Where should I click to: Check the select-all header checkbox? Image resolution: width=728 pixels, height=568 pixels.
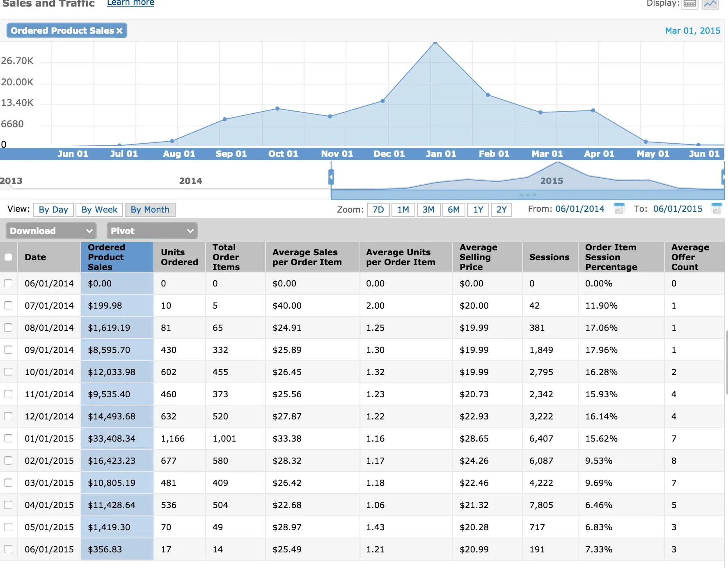8,257
